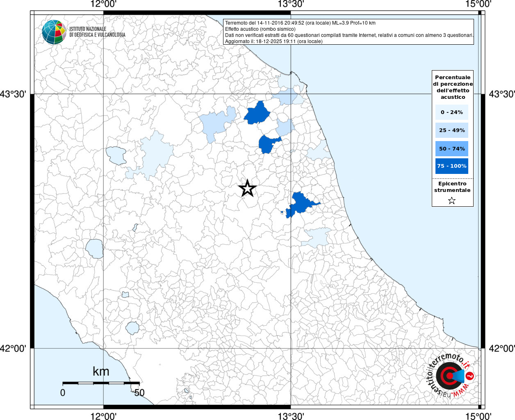
Task: Click the Lake Bracciano shape on the map
Action: pyautogui.click(x=132, y=328)
